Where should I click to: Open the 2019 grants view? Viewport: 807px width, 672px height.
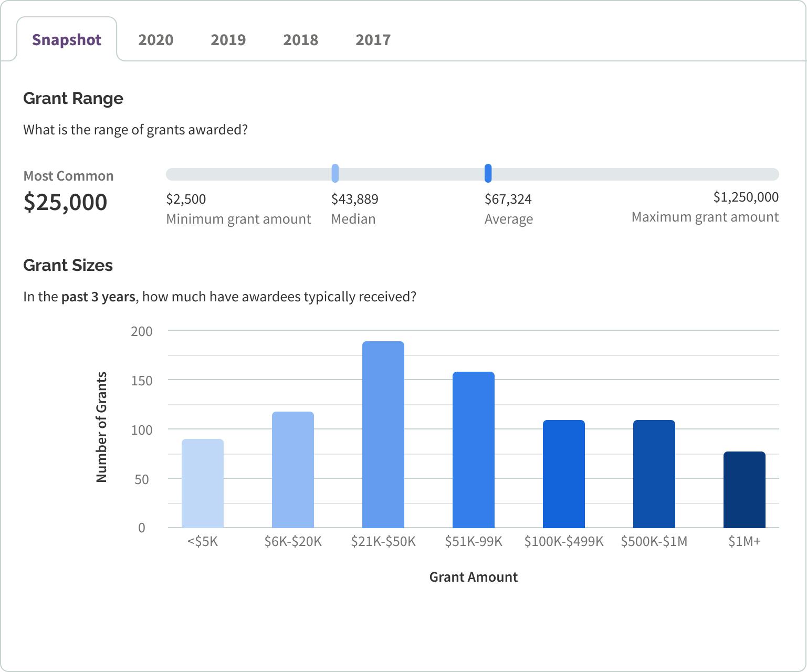pyautogui.click(x=228, y=39)
